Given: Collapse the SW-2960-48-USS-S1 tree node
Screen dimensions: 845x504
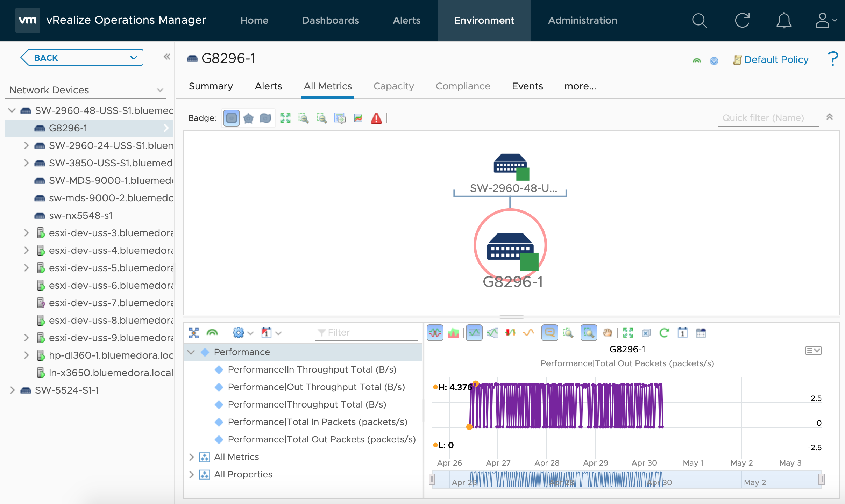Looking at the screenshot, I should coord(12,110).
